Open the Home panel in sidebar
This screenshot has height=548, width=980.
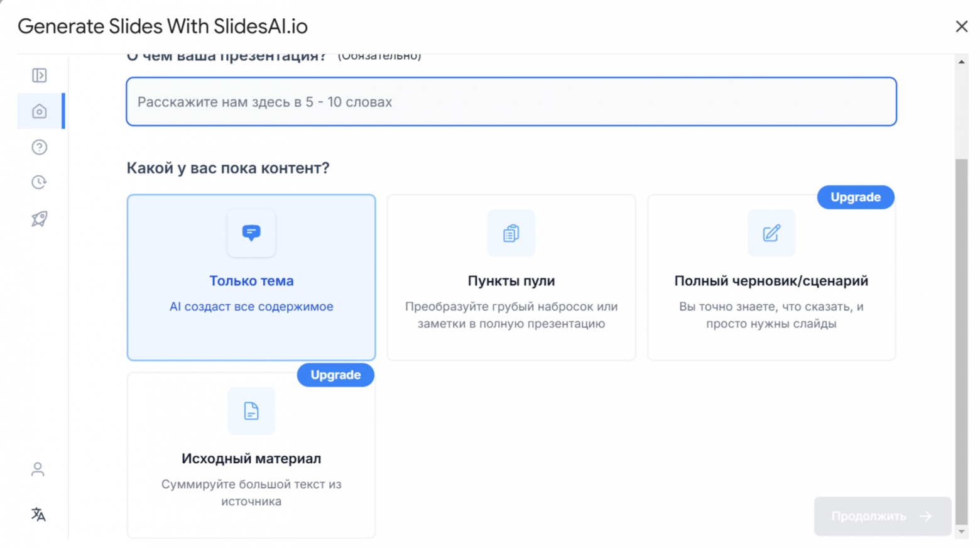[39, 111]
